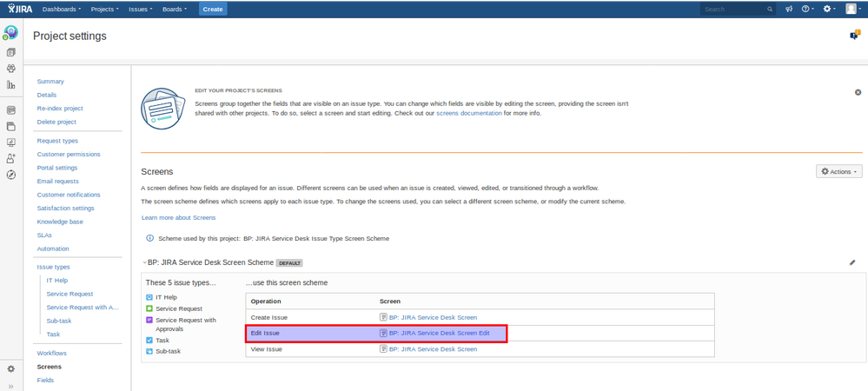Viewport: 868px width, 391px height.
Task: Click the blue Task issue type icon
Action: (149, 340)
